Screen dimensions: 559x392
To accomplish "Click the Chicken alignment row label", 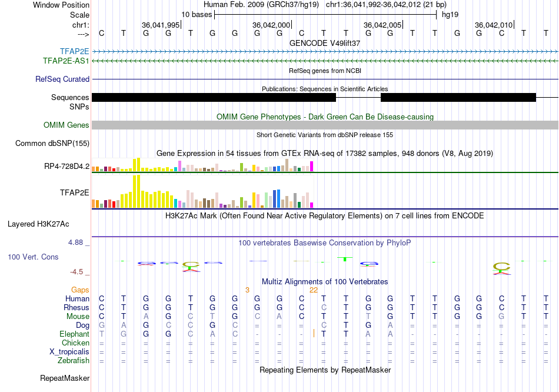I will pyautogui.click(x=75, y=343).
